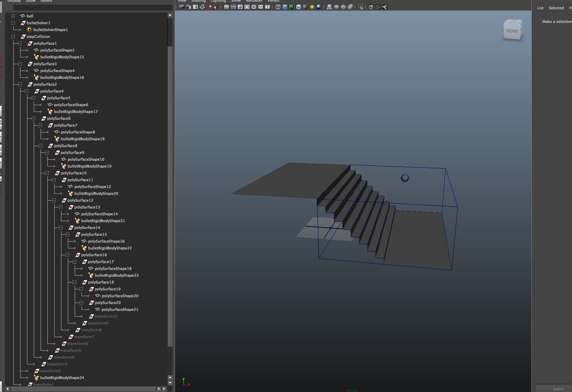
Task: Toggle the film gate icon
Action: [233, 7]
